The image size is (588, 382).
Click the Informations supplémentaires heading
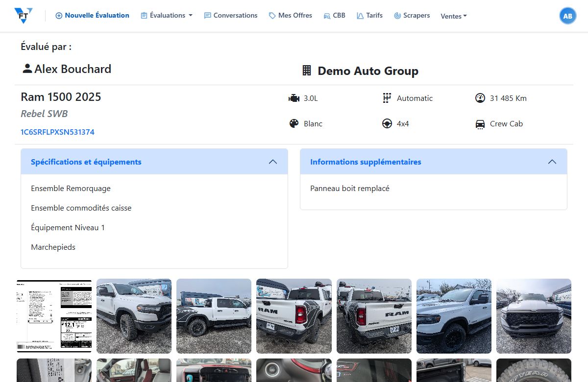point(366,162)
